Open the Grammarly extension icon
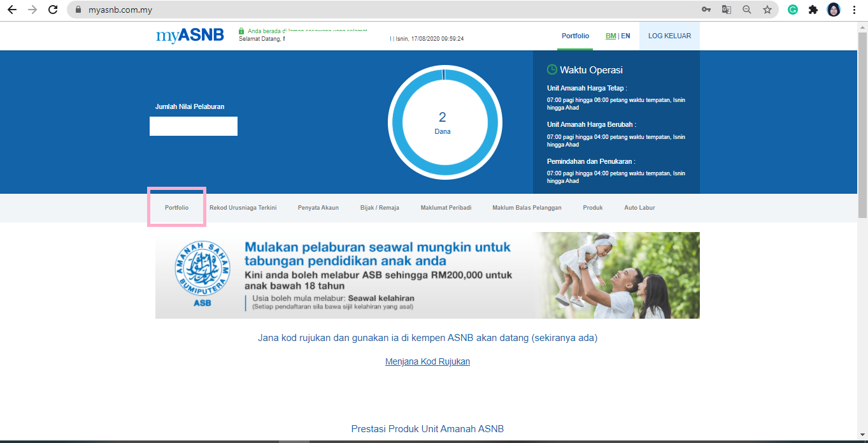Viewport: 868px width, 443px height. click(793, 10)
